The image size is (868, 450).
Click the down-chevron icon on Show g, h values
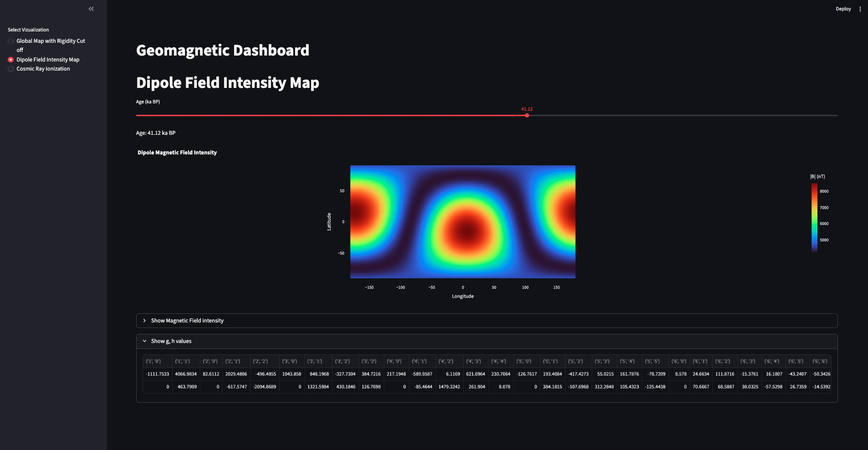click(x=144, y=341)
